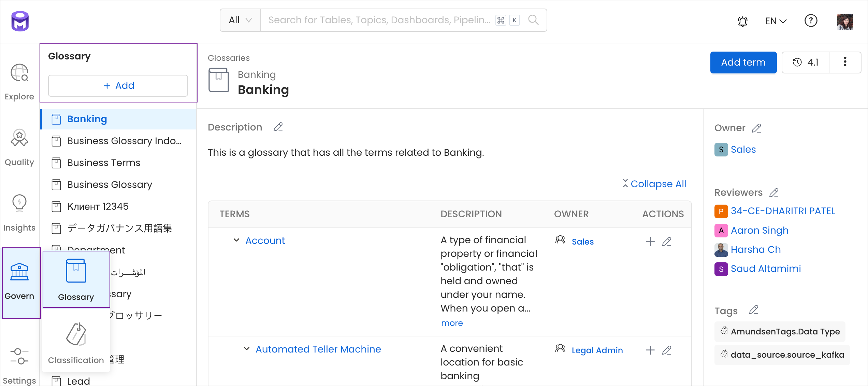Click the + Add glossary button

pos(118,85)
